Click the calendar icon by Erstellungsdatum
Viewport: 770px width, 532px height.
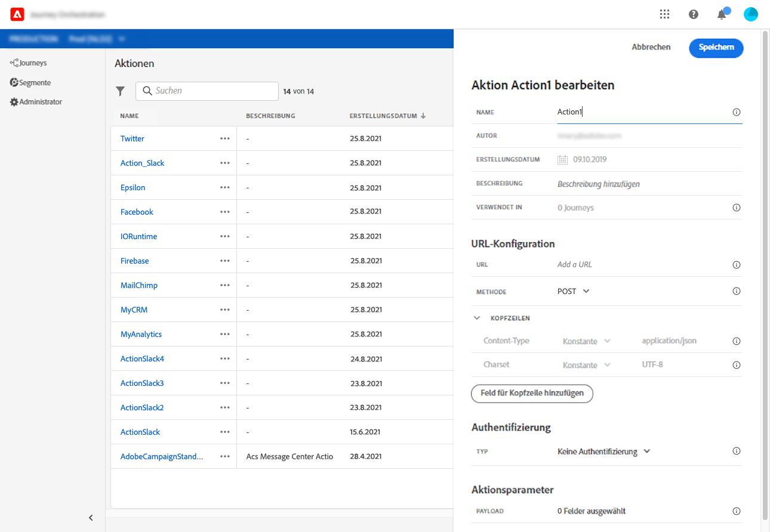(562, 159)
